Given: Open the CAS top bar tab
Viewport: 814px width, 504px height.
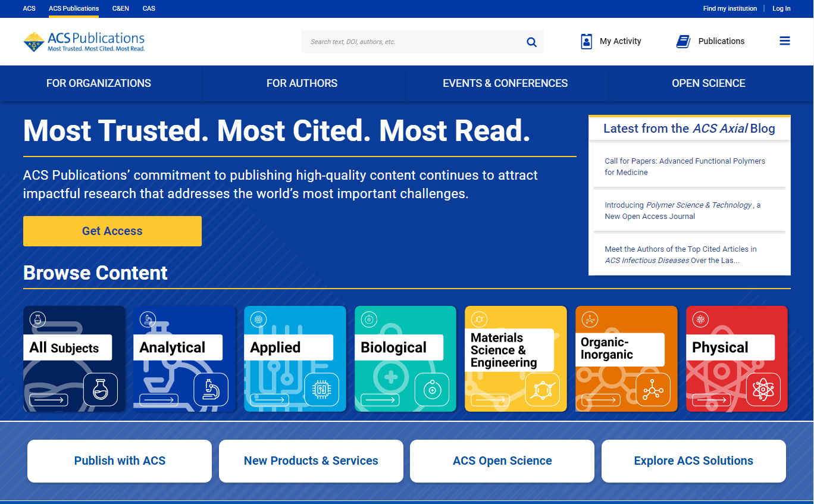Looking at the screenshot, I should point(149,8).
